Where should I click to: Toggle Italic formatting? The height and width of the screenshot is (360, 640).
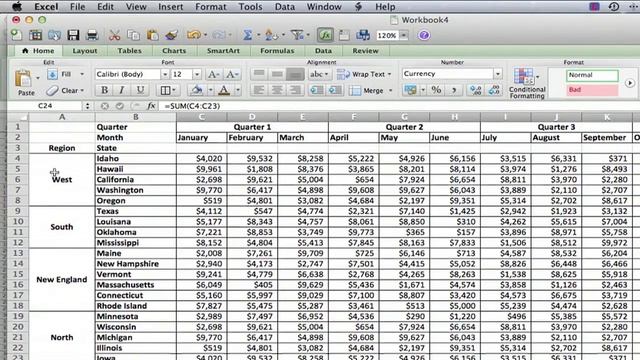point(122,90)
